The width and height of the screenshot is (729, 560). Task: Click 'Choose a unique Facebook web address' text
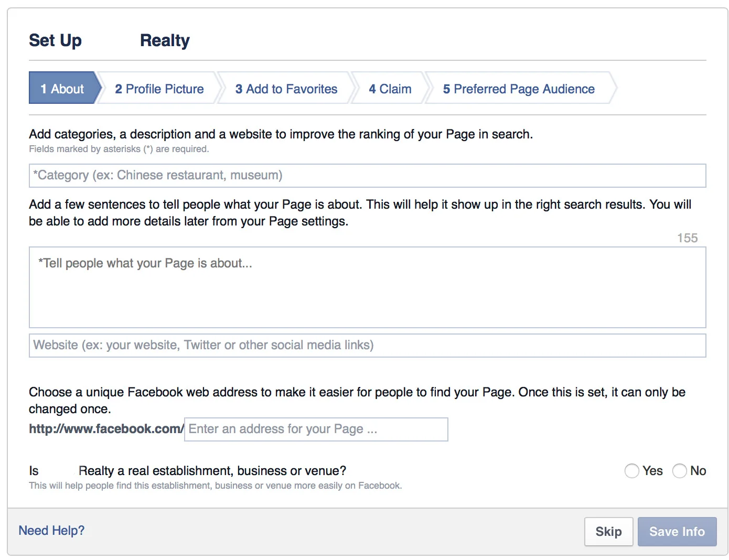[357, 400]
